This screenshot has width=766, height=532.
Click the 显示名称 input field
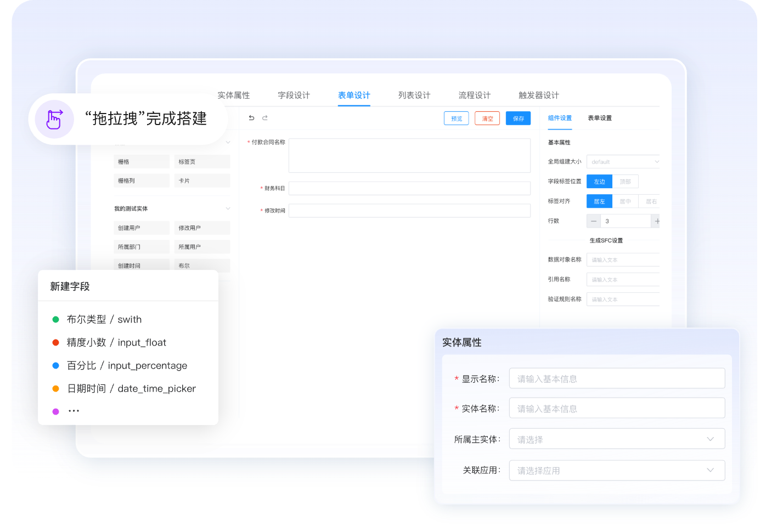(x=617, y=379)
